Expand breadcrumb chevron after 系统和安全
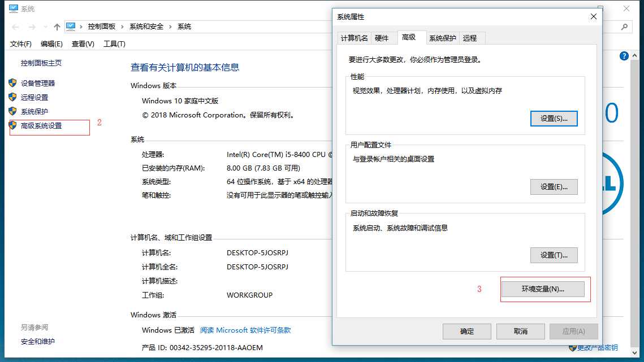This screenshot has height=362, width=644. pyautogui.click(x=170, y=27)
